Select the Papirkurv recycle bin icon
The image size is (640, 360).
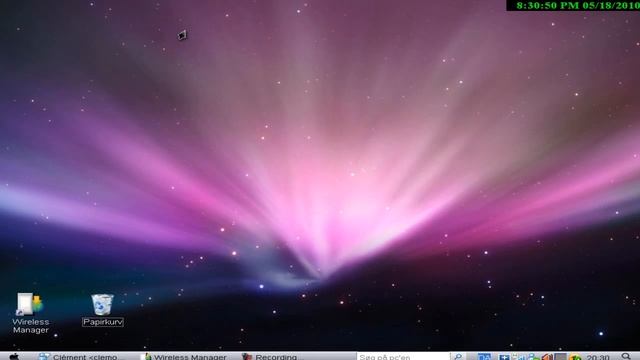[x=102, y=310]
